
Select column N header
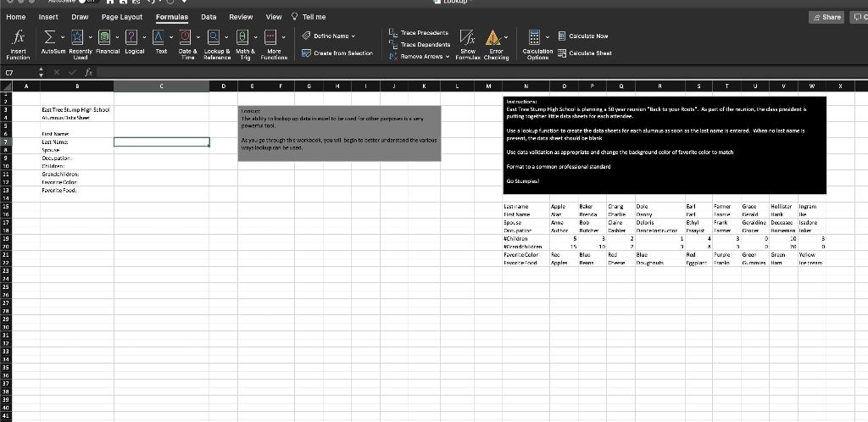pyautogui.click(x=526, y=86)
